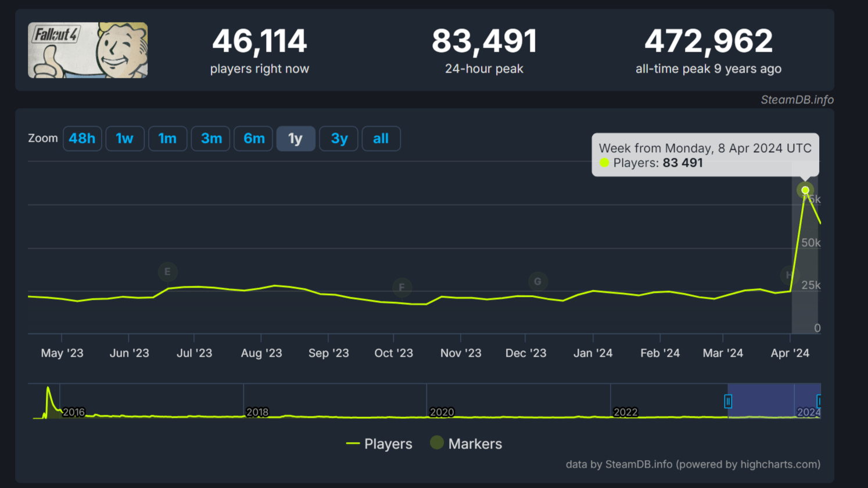Click the 'May '23' axis label

click(x=62, y=353)
